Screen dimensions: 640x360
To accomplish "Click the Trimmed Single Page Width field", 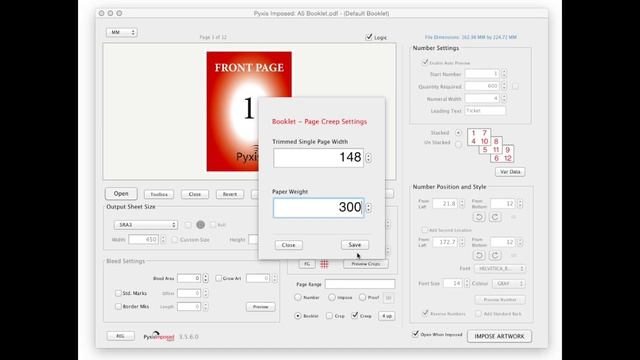I will (318, 158).
